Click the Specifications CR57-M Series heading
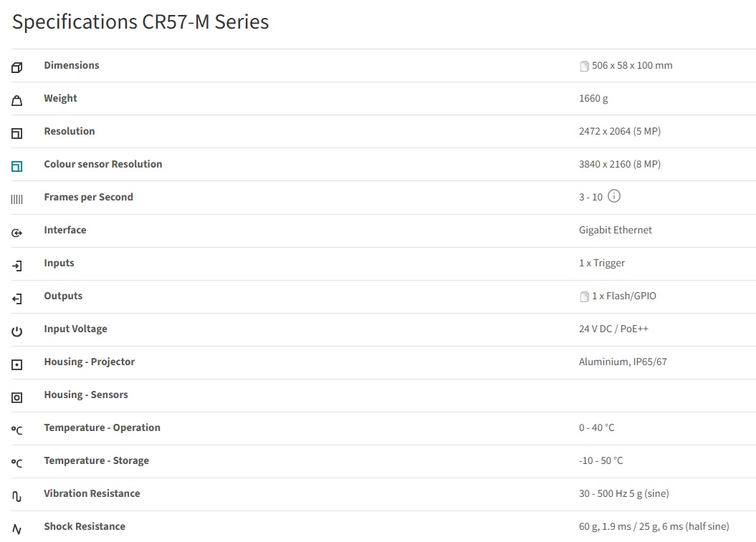Image resolution: width=756 pixels, height=542 pixels. click(x=140, y=22)
